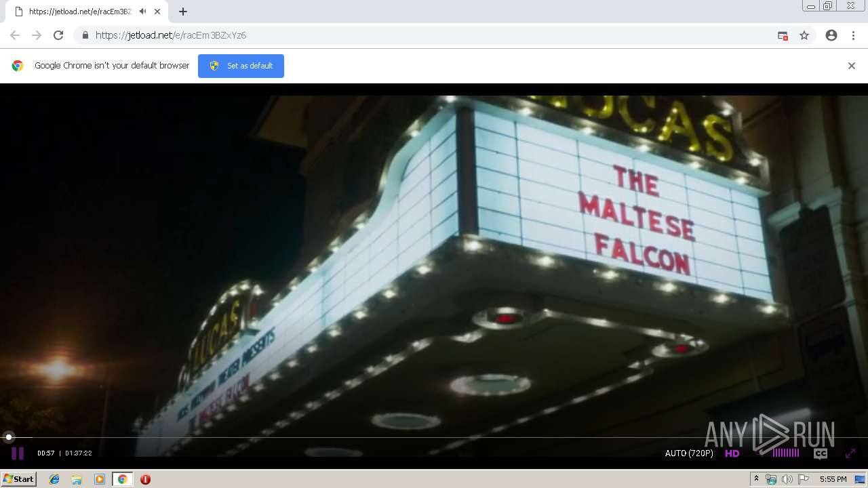Image resolution: width=868 pixels, height=488 pixels.
Task: Bookmark this page with the star
Action: pyautogui.click(x=804, y=35)
